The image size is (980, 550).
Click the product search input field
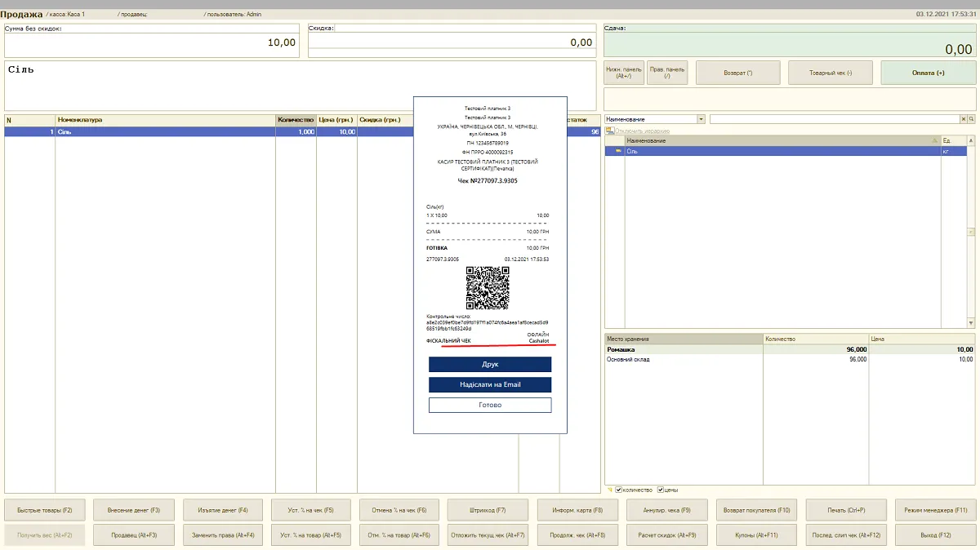834,119
